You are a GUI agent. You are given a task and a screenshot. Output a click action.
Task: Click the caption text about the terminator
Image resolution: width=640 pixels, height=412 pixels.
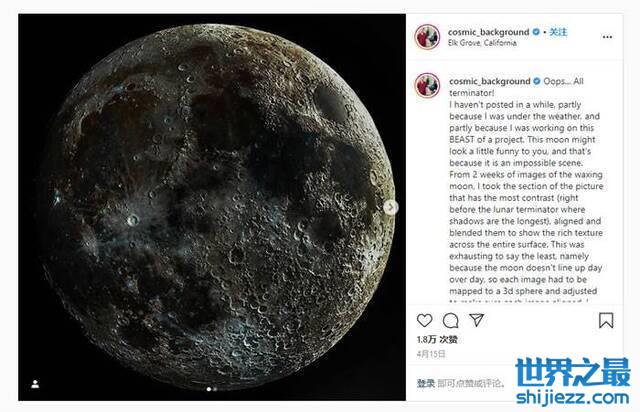click(526, 192)
